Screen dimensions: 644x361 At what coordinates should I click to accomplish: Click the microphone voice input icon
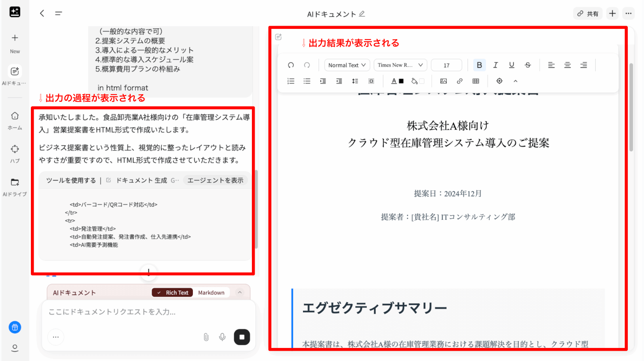tap(222, 337)
